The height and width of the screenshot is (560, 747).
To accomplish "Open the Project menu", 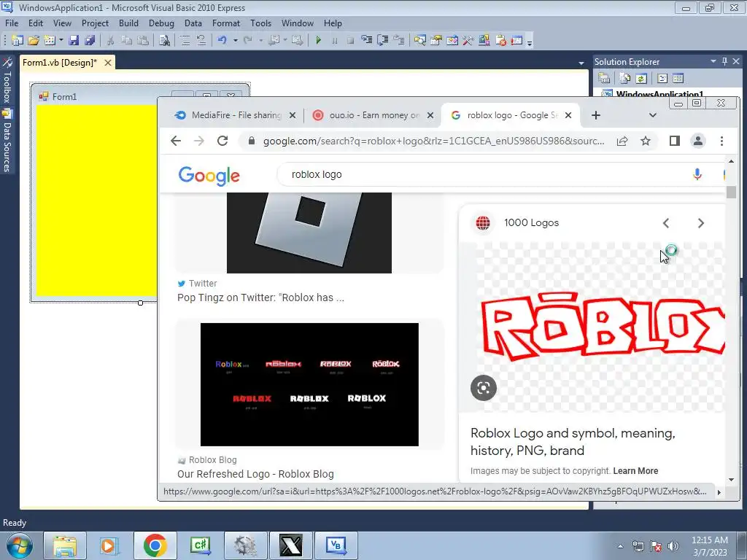I will point(95,23).
